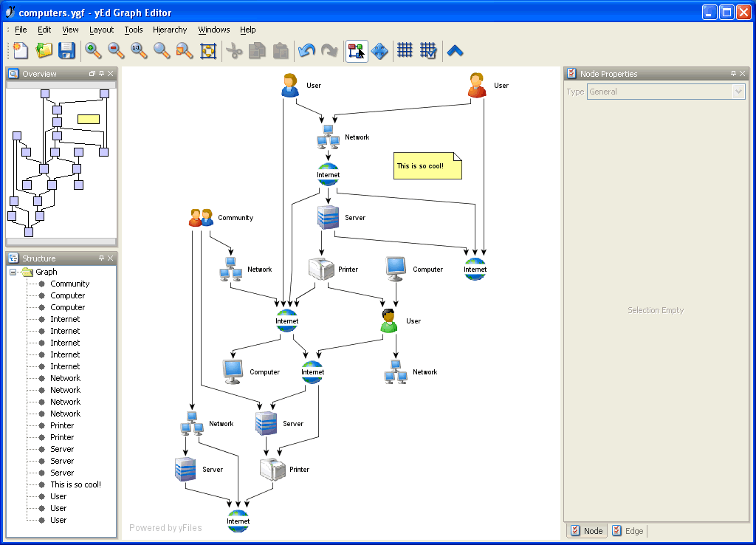The image size is (756, 545).
Task: Activate the Move viewport tool
Action: [379, 50]
